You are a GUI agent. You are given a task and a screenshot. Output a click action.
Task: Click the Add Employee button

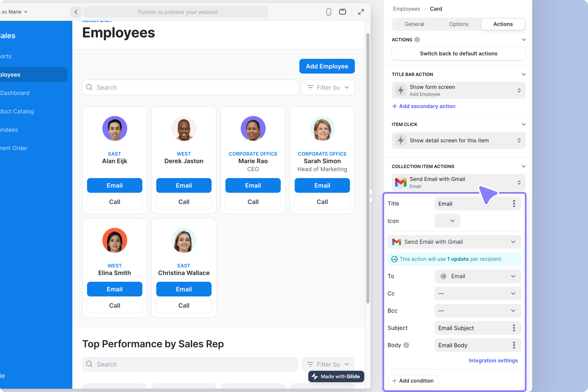327,66
